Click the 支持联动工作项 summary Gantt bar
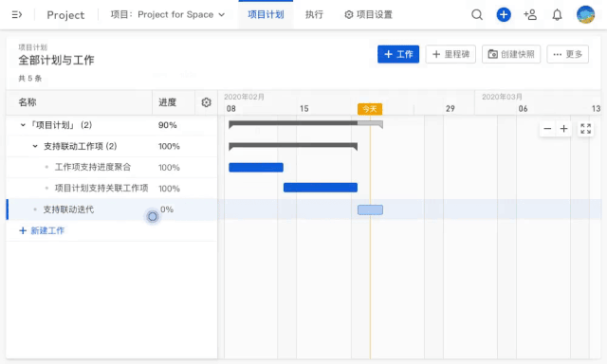Image resolution: width=607 pixels, height=364 pixels. tap(293, 146)
